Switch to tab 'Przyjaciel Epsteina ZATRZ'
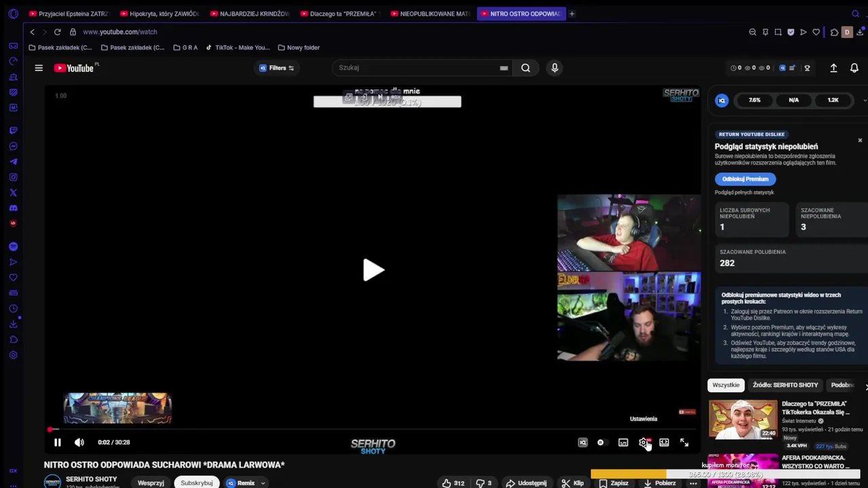Screen dimensions: 868x488 [x=68, y=14]
